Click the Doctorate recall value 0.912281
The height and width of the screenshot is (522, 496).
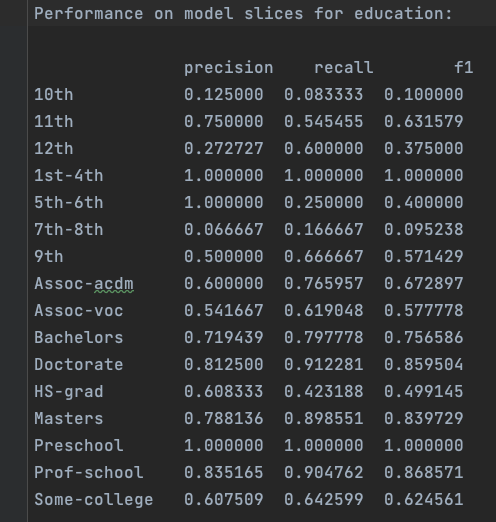click(x=324, y=365)
